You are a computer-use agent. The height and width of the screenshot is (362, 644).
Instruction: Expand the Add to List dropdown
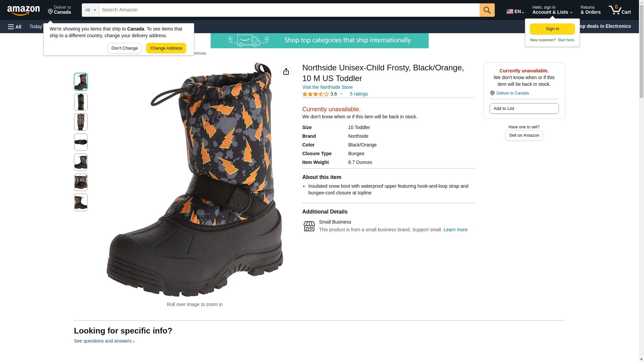tap(524, 109)
